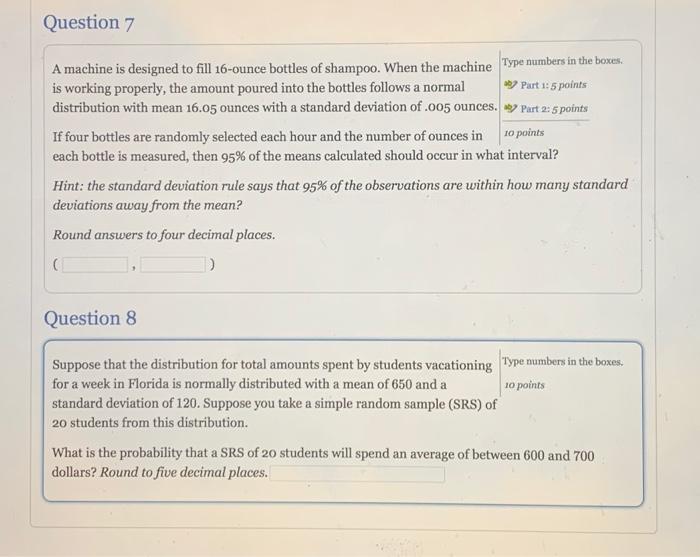This screenshot has height=557, width=700.
Task: Click the Part 2 pencil icon
Action: 511,108
